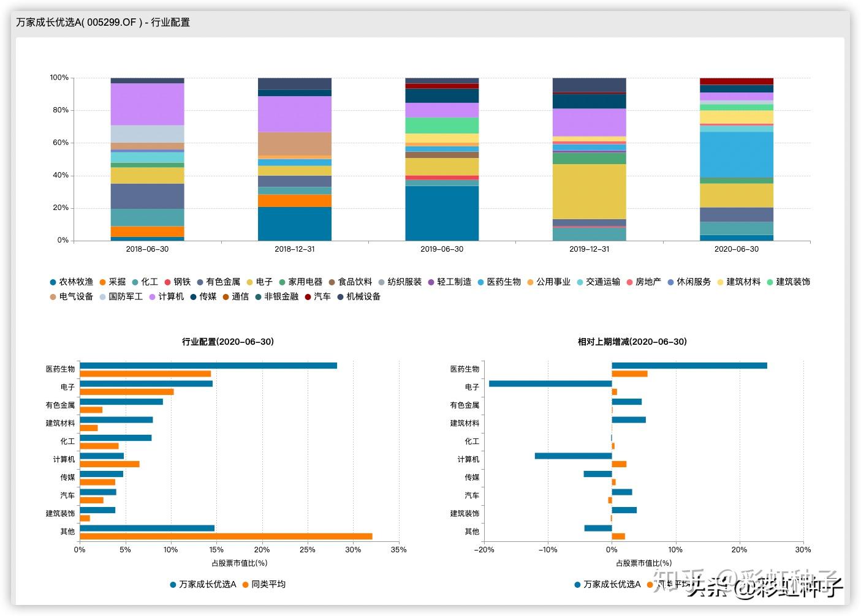Click 建筑材料 label in 行业配置 chart
The width and height of the screenshot is (861, 616).
60,423
